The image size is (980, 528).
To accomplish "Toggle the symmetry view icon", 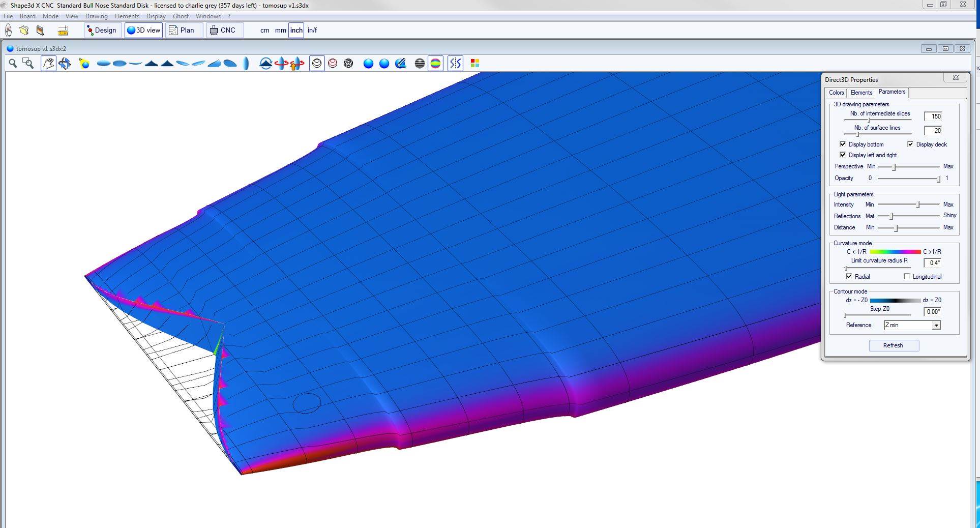I will [455, 63].
